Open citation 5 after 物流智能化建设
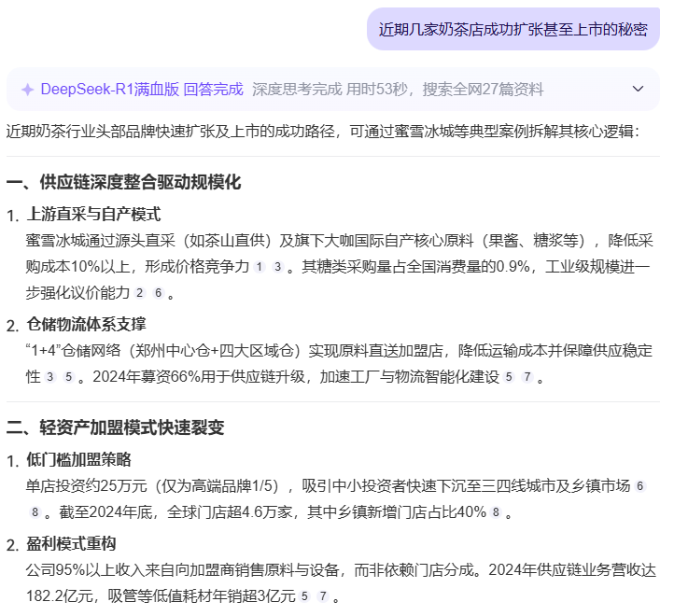 coord(509,378)
